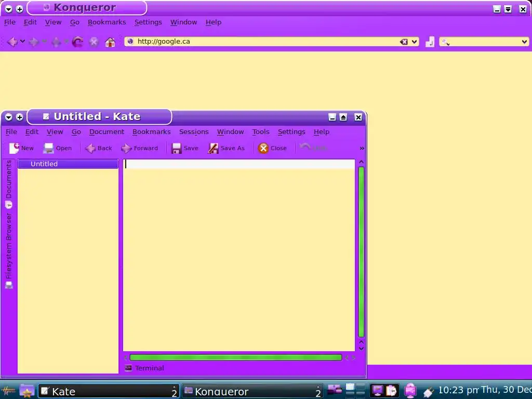The width and height of the screenshot is (532, 399).
Task: Open the starred folder icon in taskbar
Action: 27,391
